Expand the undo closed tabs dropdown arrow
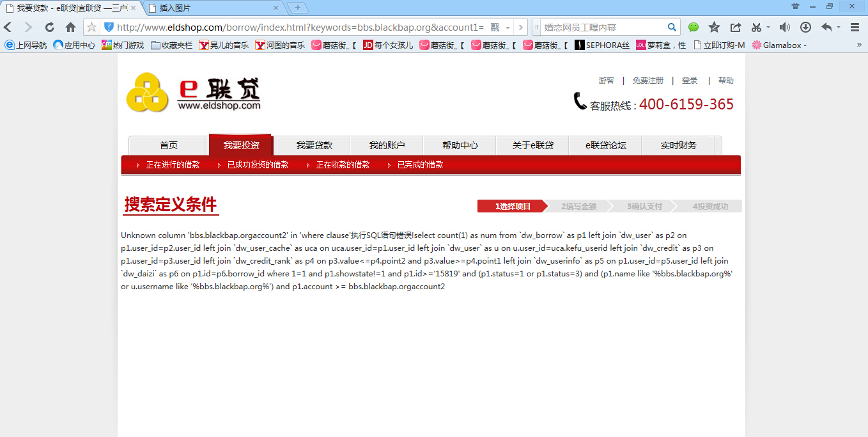The image size is (868, 437). [838, 28]
